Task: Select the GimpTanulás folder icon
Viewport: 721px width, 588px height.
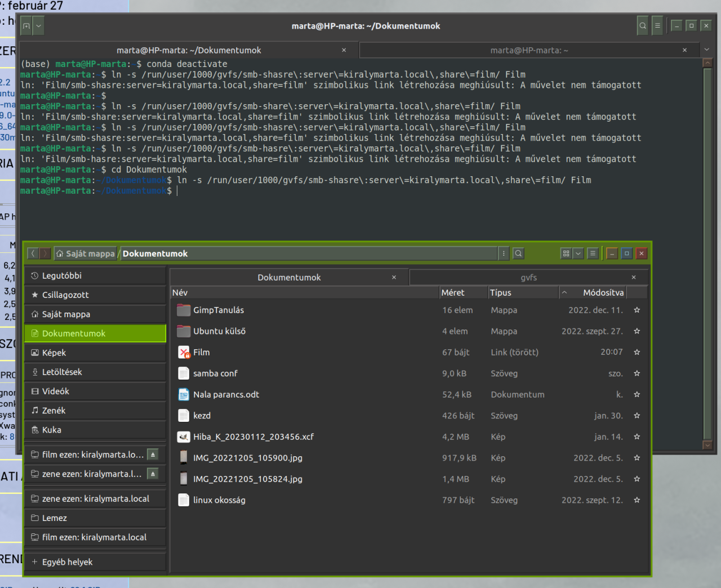Action: click(184, 310)
